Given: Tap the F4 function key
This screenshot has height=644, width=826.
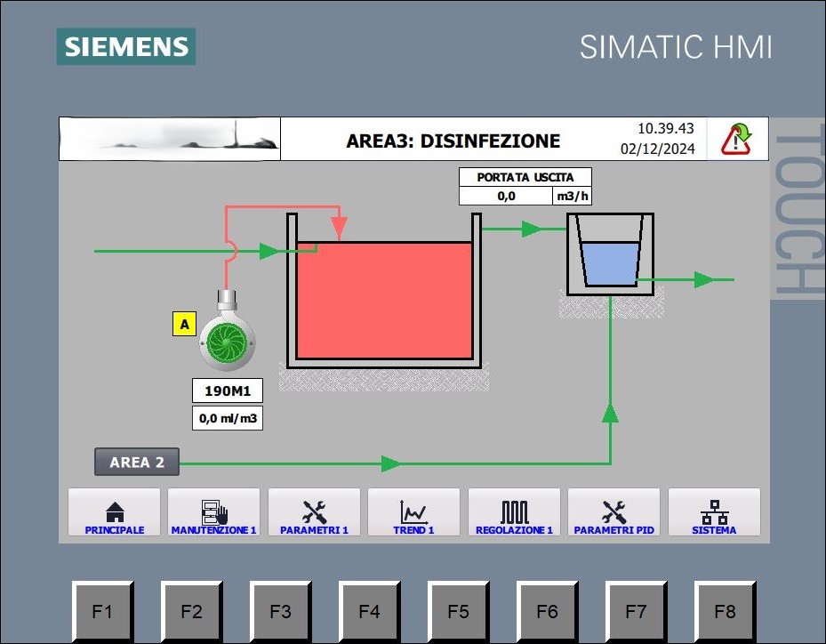Looking at the screenshot, I should [x=369, y=611].
